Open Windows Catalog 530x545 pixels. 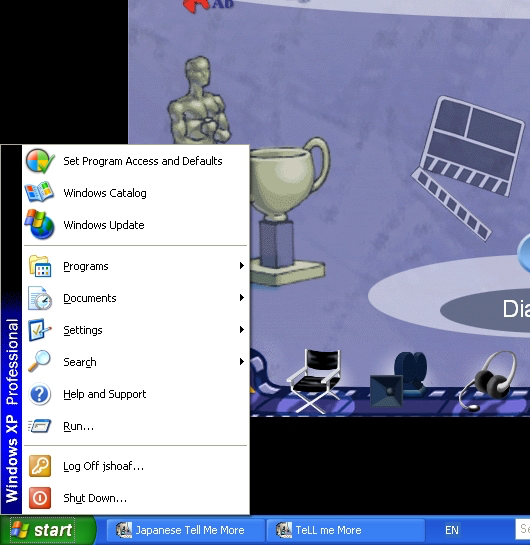(136, 193)
